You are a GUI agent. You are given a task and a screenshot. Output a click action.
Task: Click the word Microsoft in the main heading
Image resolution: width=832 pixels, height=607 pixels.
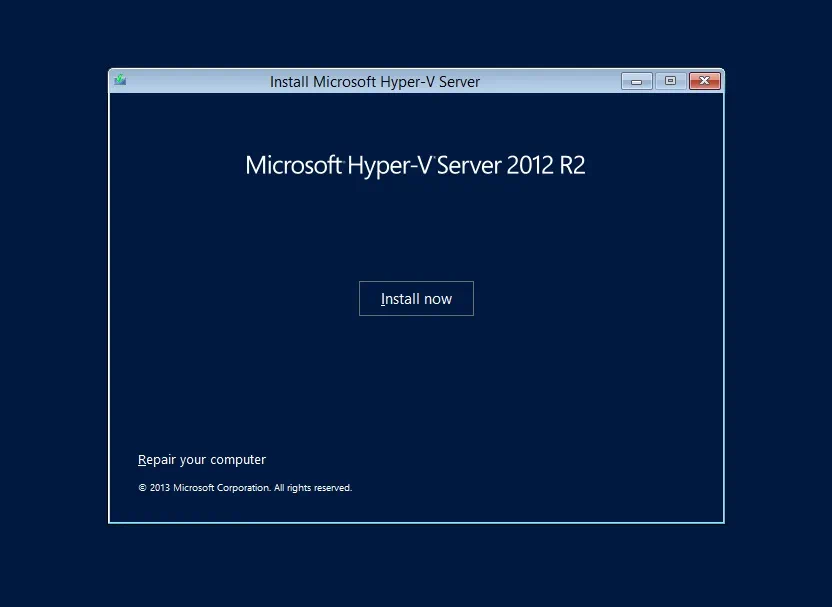pyautogui.click(x=293, y=165)
